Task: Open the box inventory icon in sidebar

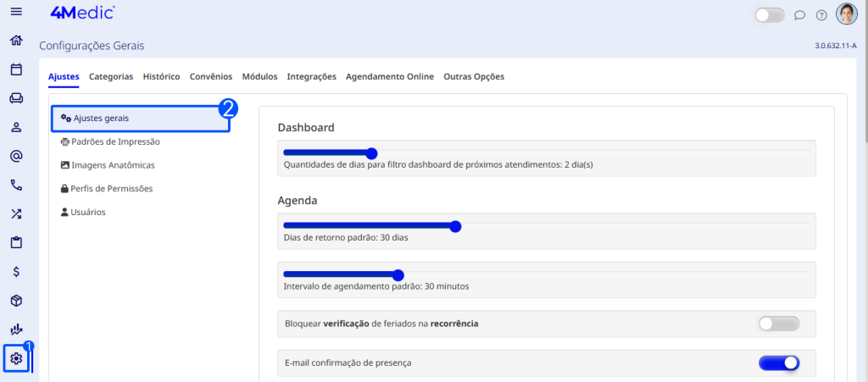Action: click(x=15, y=301)
